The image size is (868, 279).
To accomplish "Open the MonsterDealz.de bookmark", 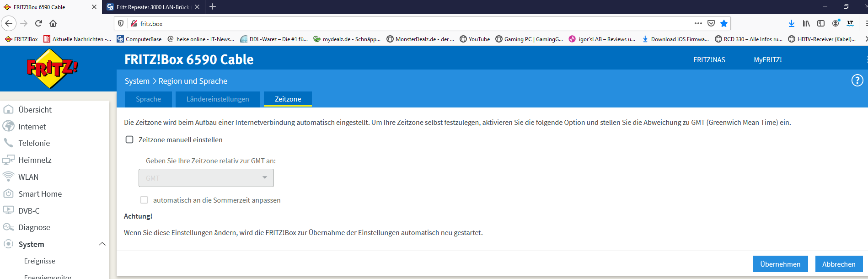I will 420,39.
